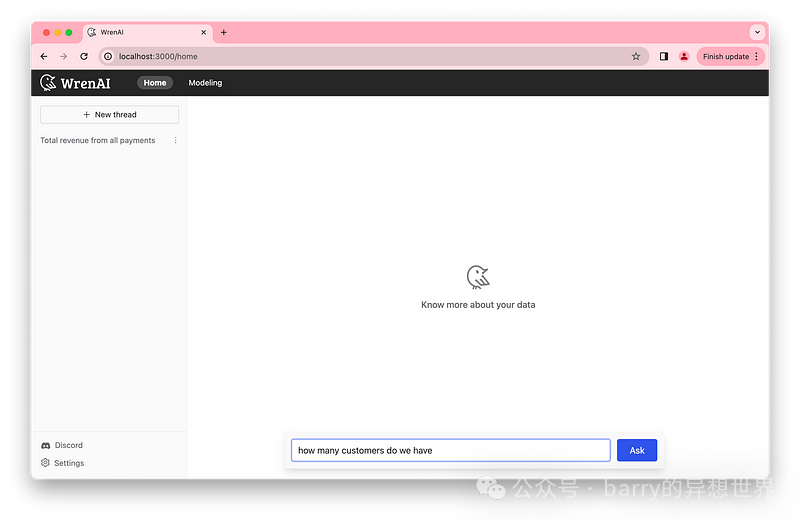Toggle the browser side panel icon
Image resolution: width=800 pixels, height=520 pixels.
[x=663, y=57]
